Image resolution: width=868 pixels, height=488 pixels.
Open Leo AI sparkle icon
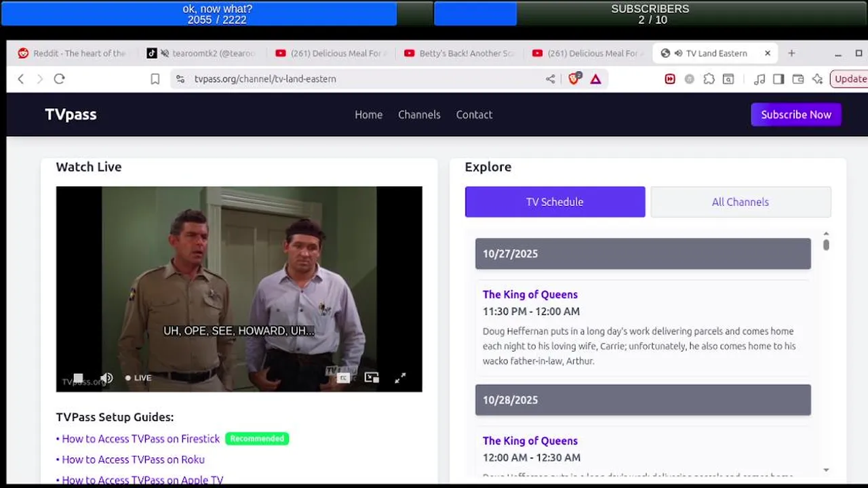[x=818, y=79]
